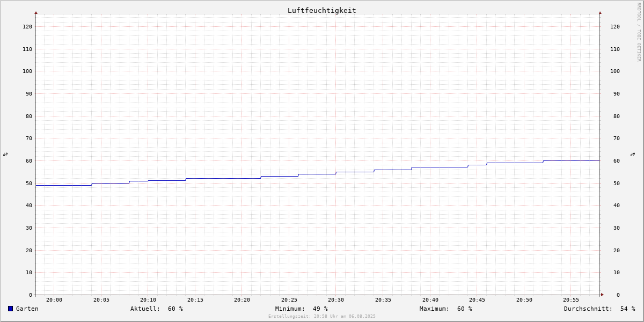Click the 20:25 time axis label
The height and width of the screenshot is (322, 644).
[x=289, y=300]
